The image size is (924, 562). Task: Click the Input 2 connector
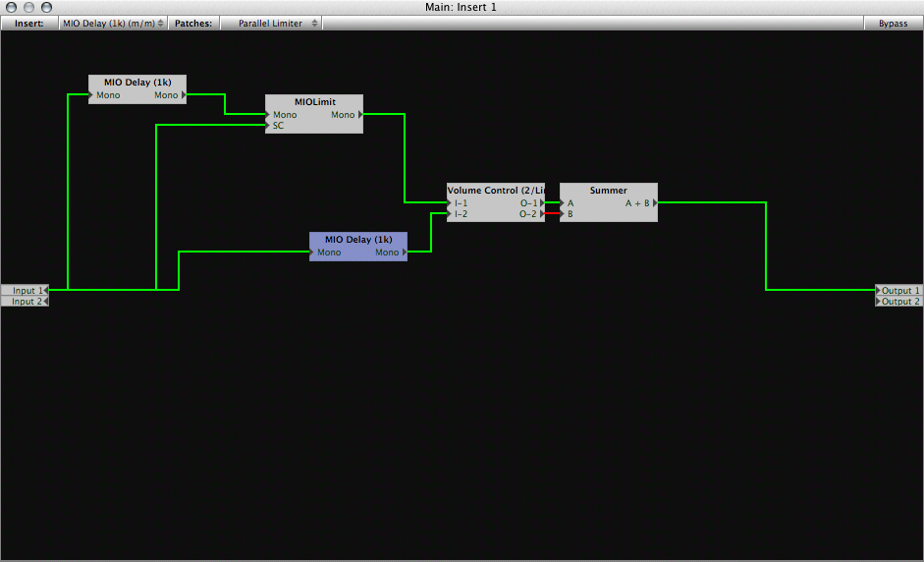pos(25,302)
